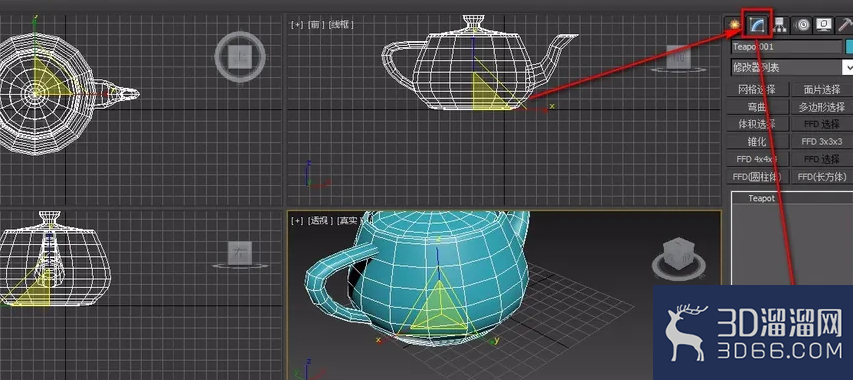
Task: Apply the 多边形选择 modifier
Action: (821, 107)
